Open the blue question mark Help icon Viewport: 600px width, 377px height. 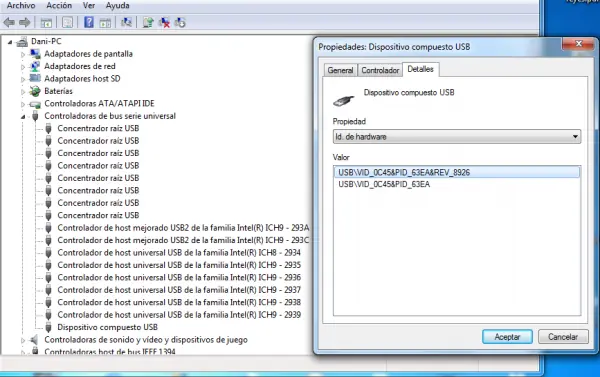[89, 22]
